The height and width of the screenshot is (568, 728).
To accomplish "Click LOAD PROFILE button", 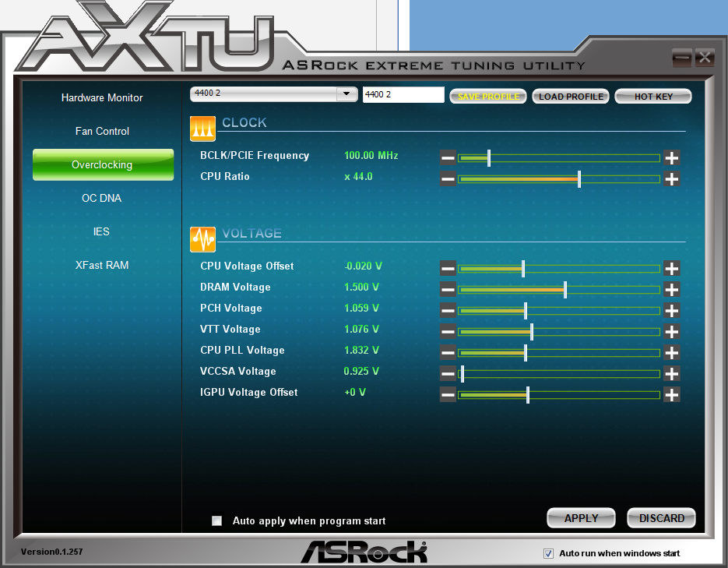I will coord(571,97).
